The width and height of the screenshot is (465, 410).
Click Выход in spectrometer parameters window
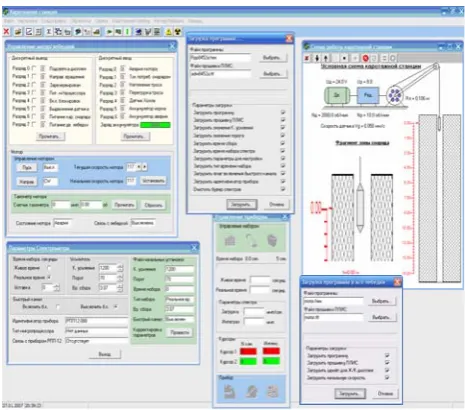(x=105, y=354)
